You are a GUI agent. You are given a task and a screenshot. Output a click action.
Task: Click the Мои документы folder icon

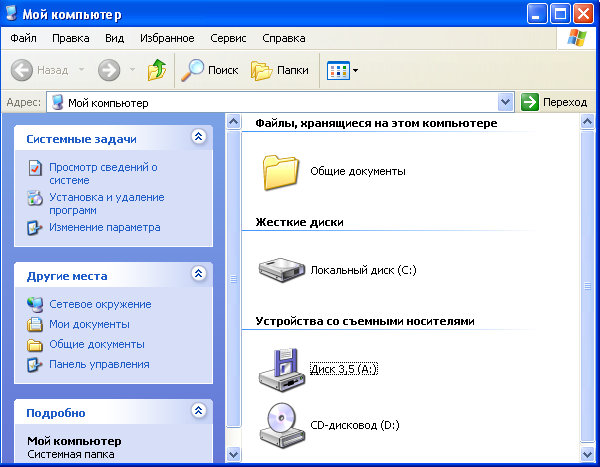[x=34, y=325]
